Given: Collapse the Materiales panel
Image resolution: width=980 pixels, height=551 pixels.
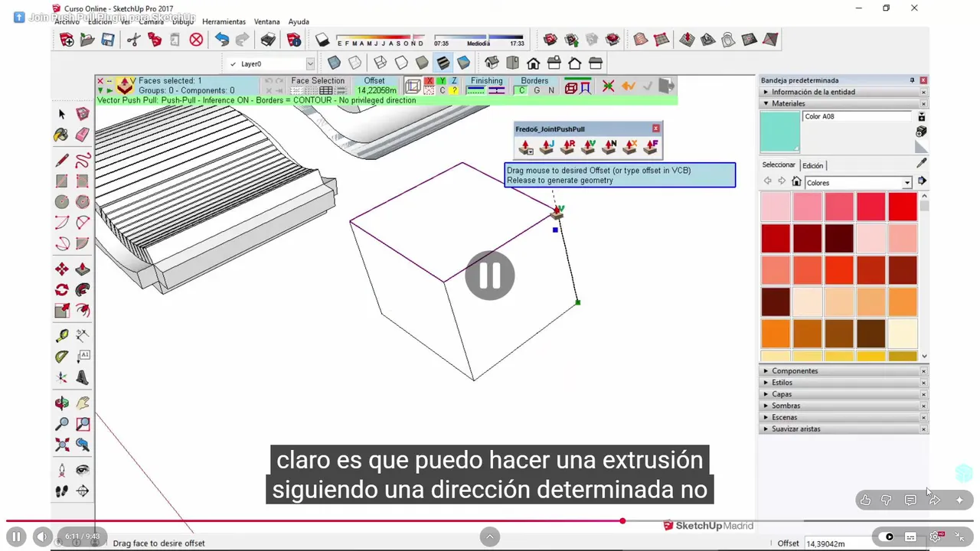Looking at the screenshot, I should (843, 103).
